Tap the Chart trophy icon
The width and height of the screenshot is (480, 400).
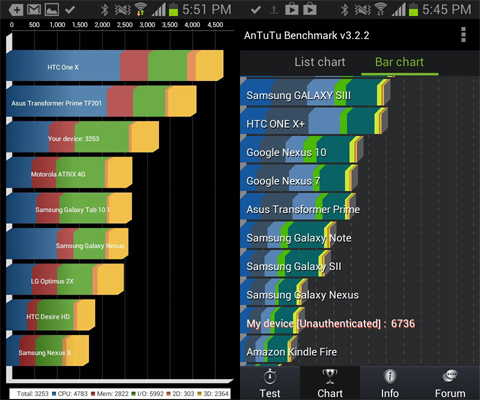330,377
